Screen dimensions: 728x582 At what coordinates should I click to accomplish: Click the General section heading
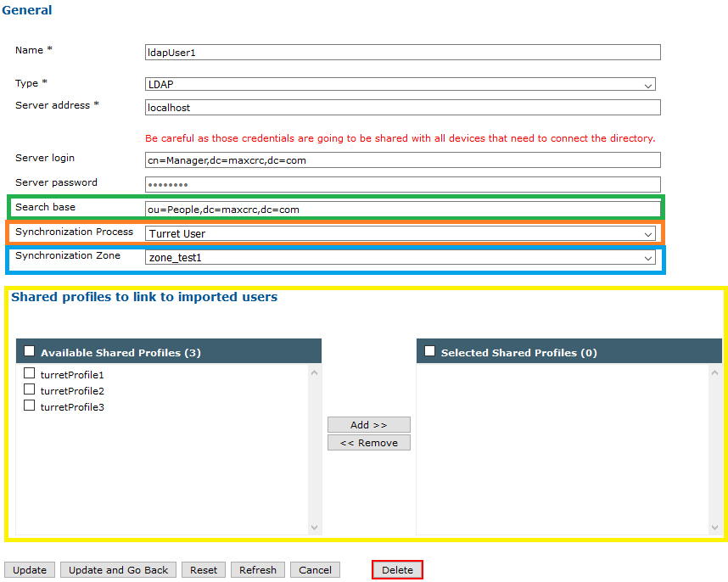(27, 10)
